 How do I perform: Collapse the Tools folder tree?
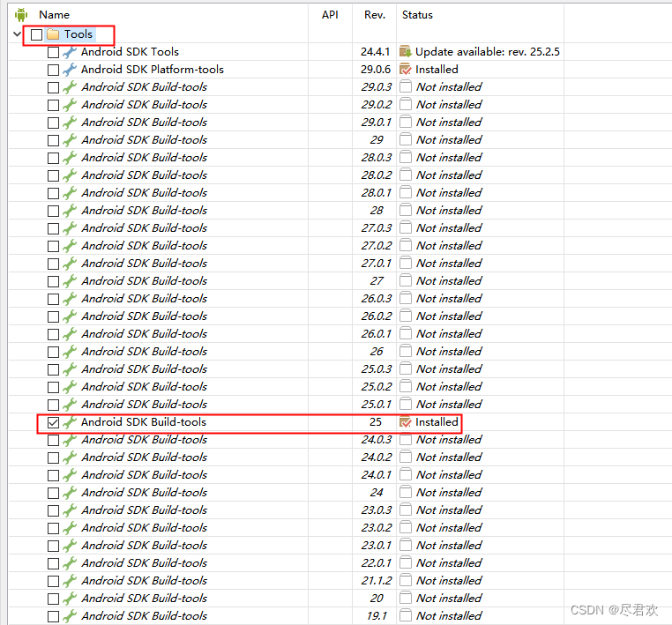(x=17, y=33)
